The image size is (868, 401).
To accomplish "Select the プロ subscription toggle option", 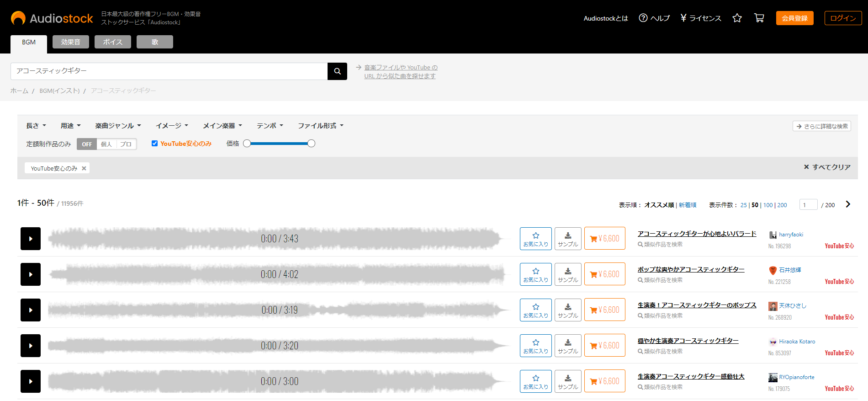I will point(126,144).
